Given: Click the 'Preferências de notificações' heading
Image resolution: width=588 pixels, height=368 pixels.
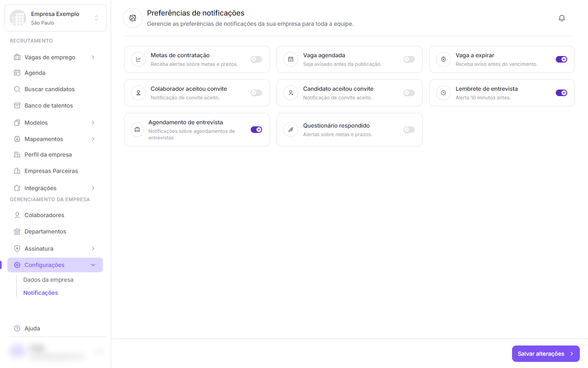Looking at the screenshot, I should point(196,13).
